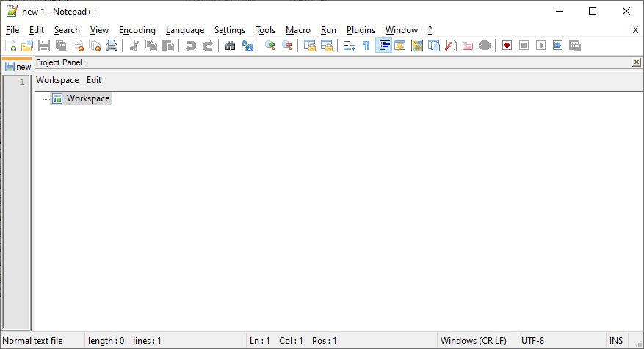Toggle word wrap in the toolbar
Viewport: 644px width, 349px height.
pos(349,46)
